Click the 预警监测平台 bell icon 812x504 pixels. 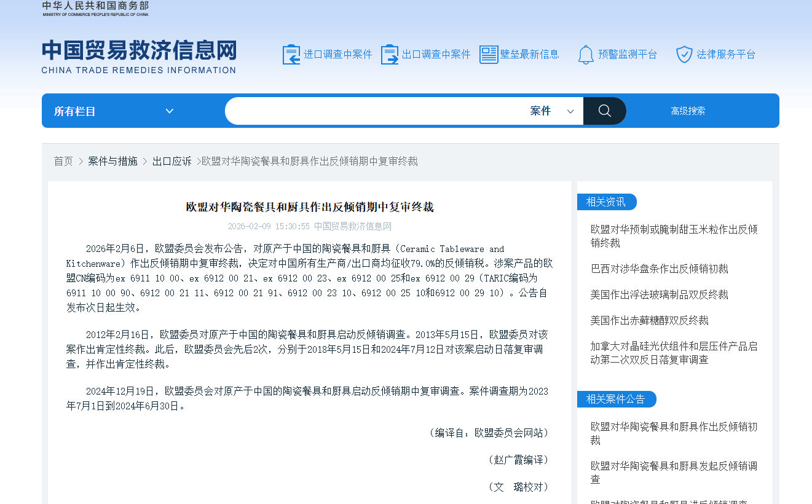[x=586, y=54]
